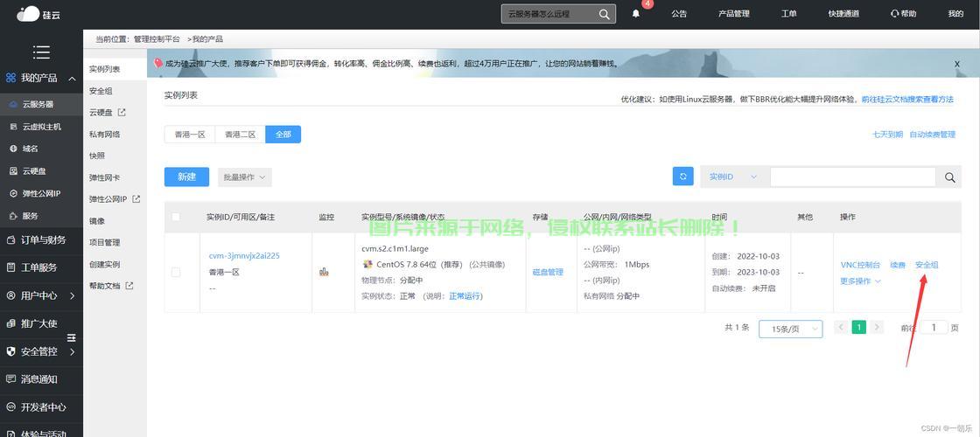
Task: Go to next page arrow
Action: coord(877,327)
